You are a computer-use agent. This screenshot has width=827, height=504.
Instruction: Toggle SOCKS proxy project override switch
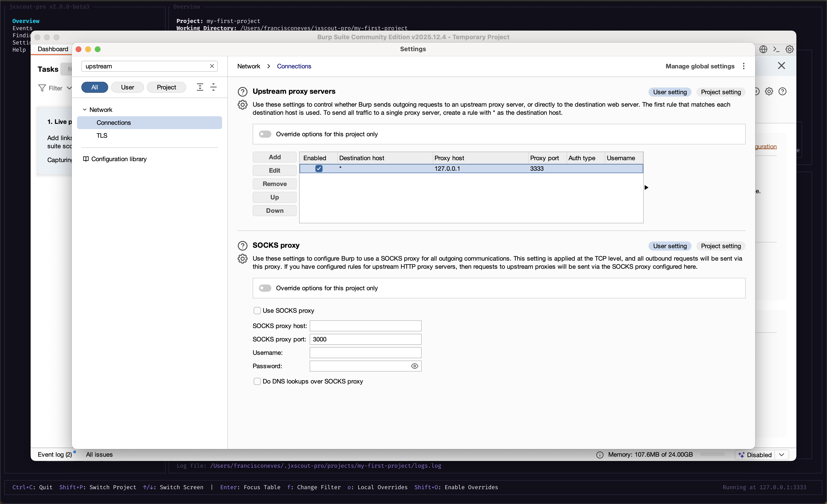pyautogui.click(x=265, y=288)
